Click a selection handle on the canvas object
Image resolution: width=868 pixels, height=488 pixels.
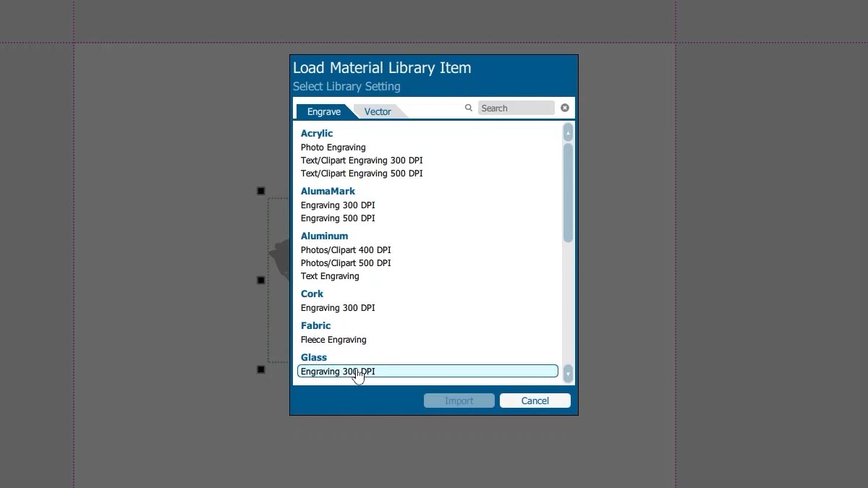click(x=260, y=190)
